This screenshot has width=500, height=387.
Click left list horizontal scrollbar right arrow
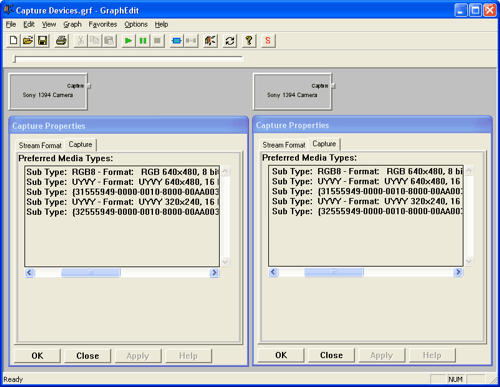pos(214,273)
